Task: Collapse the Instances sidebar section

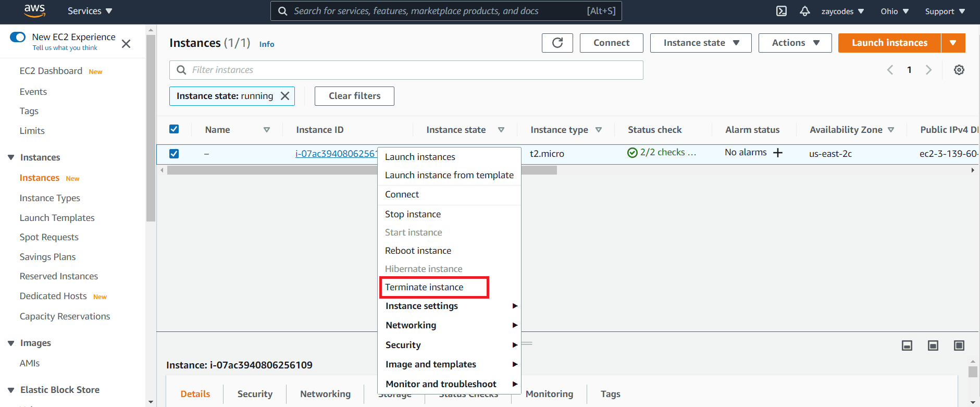Action: point(11,157)
